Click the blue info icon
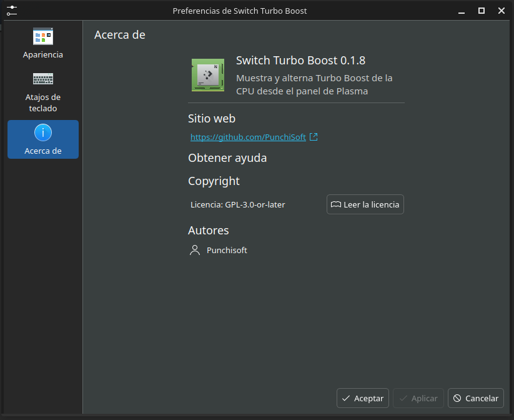Viewport: 514px width, 420px height. tap(43, 132)
